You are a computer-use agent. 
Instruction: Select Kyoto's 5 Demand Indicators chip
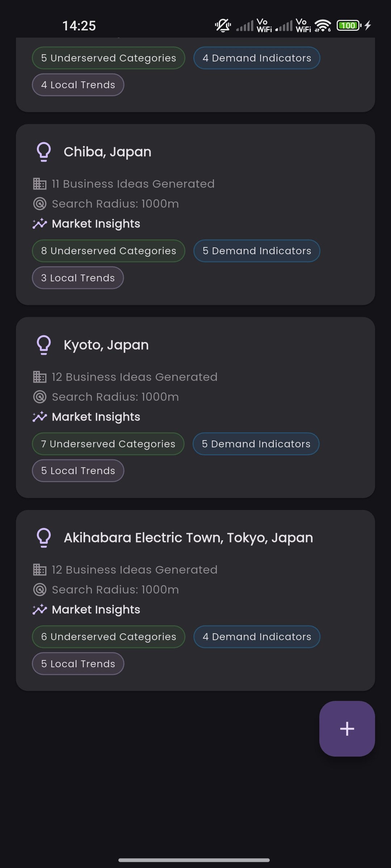(256, 444)
